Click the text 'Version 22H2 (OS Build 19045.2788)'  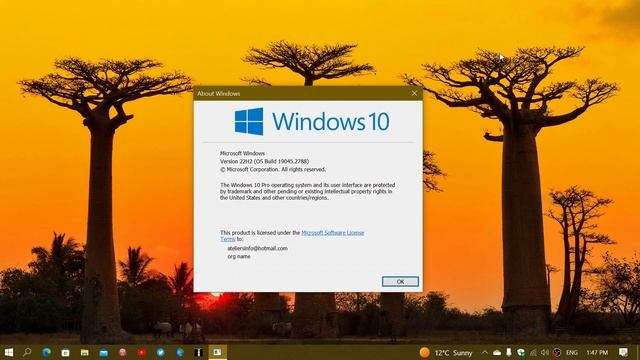(264, 161)
